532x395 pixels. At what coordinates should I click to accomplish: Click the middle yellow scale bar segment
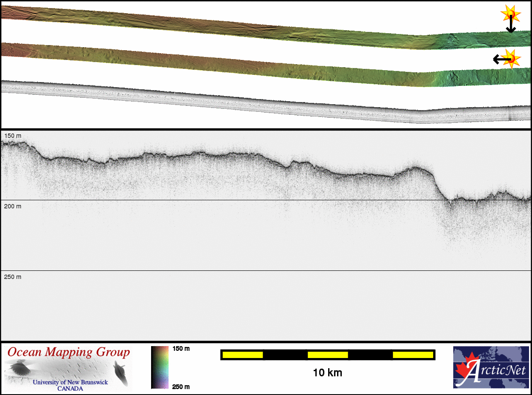tap(328, 355)
